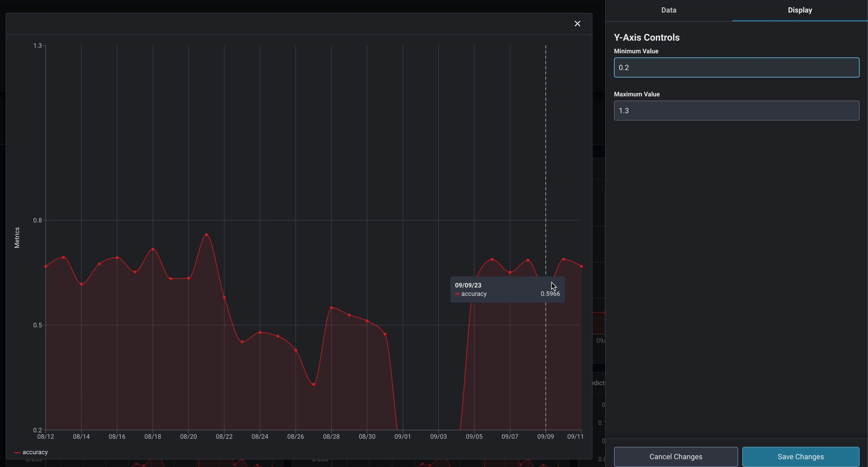Click the Save Changes button
The height and width of the screenshot is (467, 868).
[x=801, y=456]
